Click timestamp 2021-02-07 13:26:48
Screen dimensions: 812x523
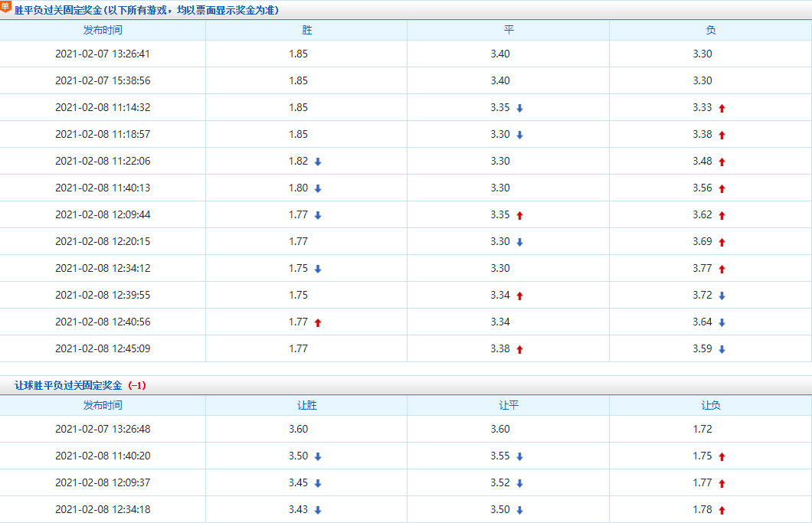(x=103, y=430)
